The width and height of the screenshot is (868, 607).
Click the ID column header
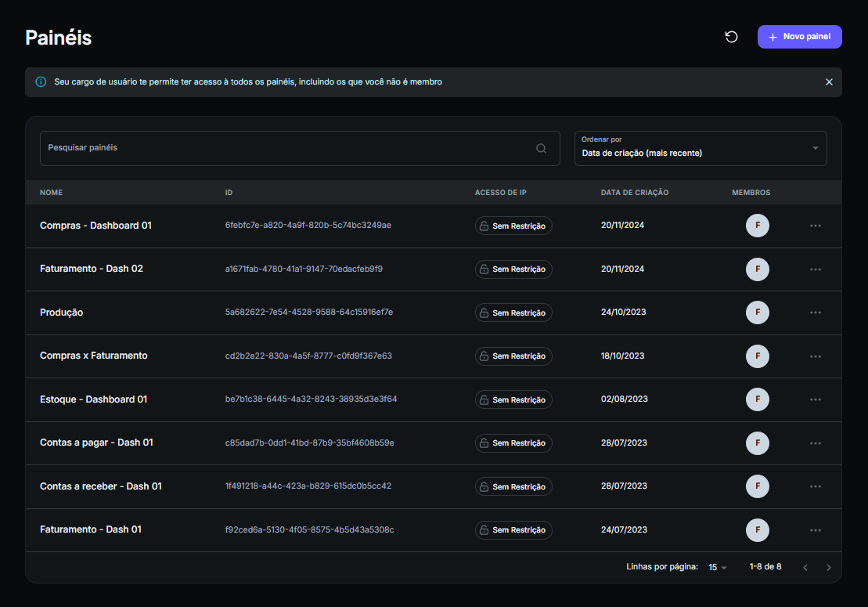(x=229, y=193)
